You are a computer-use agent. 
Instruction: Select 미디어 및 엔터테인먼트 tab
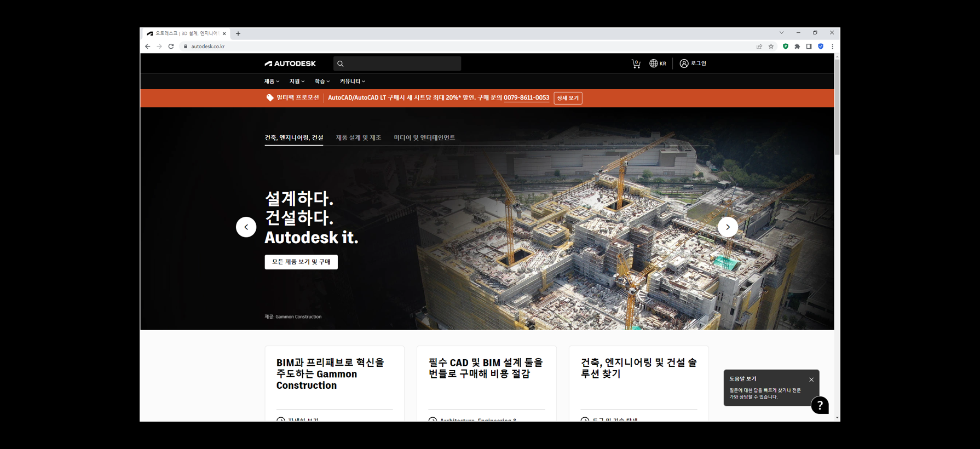click(424, 137)
